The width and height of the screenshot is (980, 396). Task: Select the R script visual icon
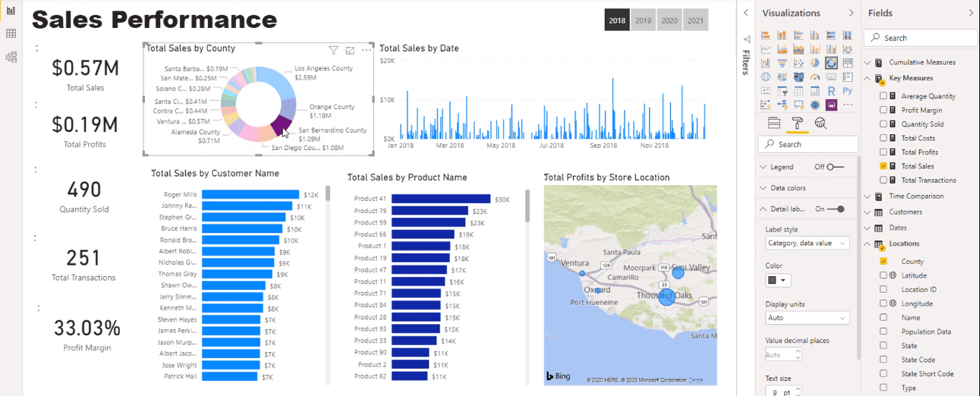831,91
